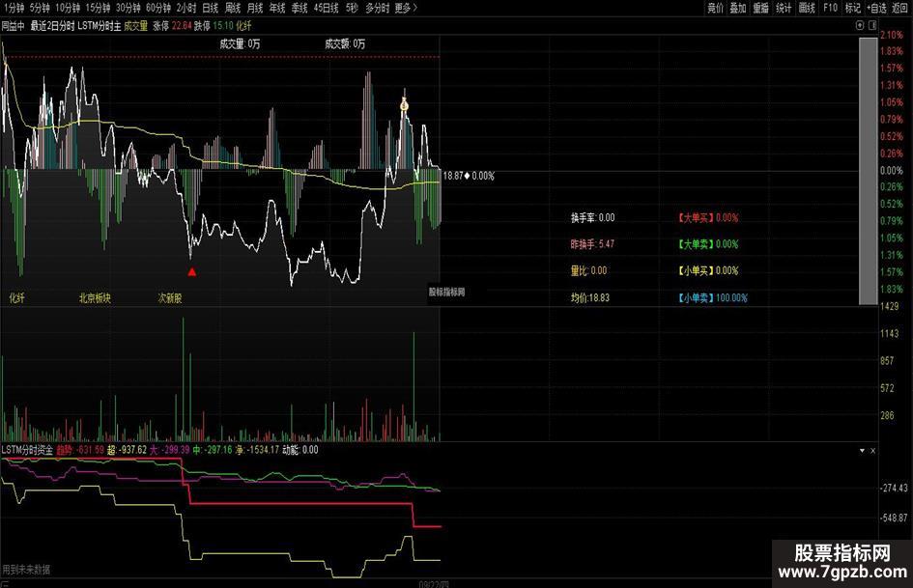Click the 均价:18.83 value
This screenshot has width=913, height=588.
(x=590, y=298)
